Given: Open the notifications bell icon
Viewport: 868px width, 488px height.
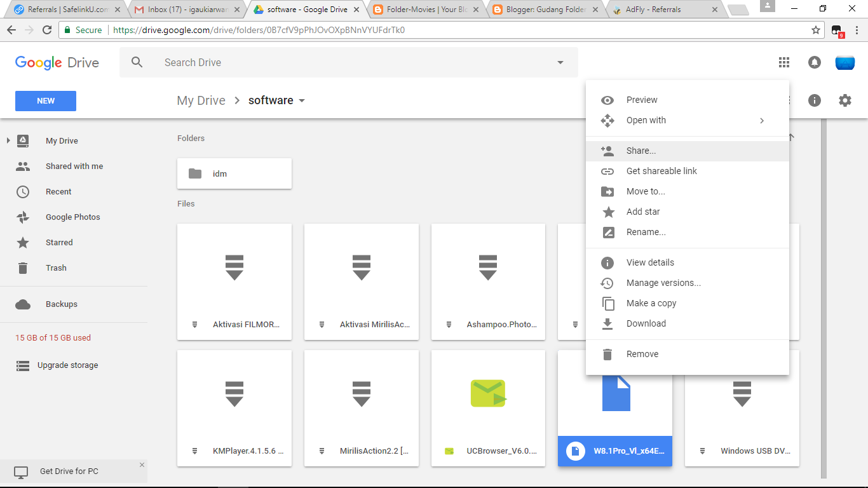Looking at the screenshot, I should tap(814, 62).
